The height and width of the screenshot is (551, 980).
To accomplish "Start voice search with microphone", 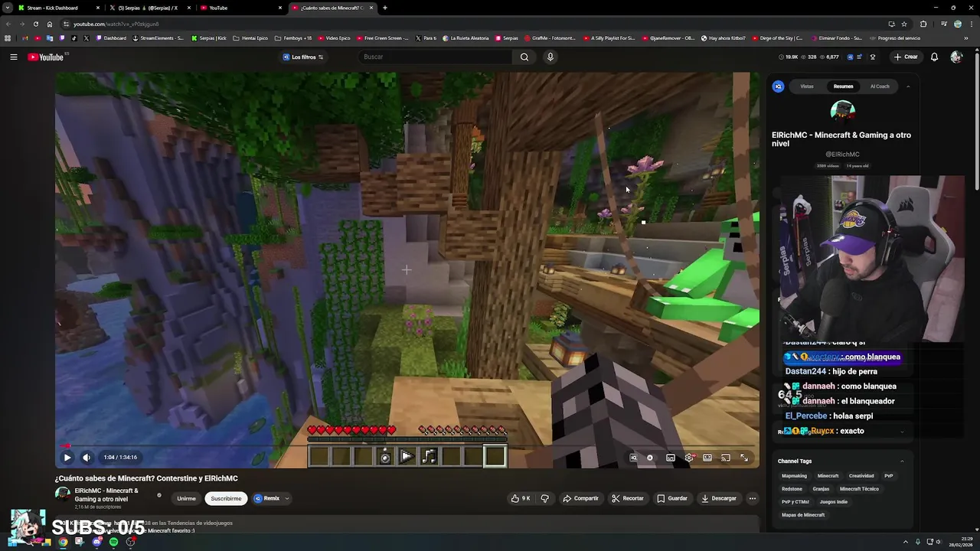I will (x=550, y=57).
